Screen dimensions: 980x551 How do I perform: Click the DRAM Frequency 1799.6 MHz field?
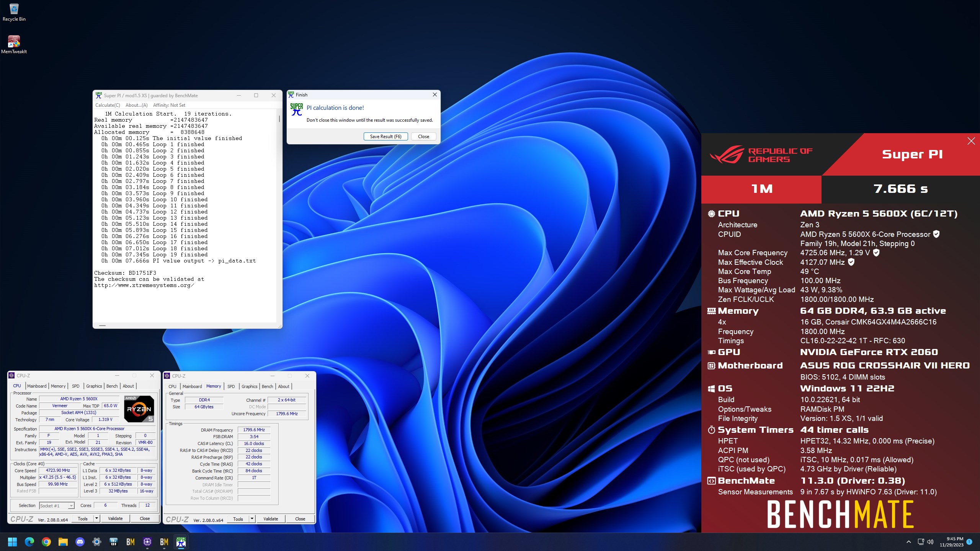tap(254, 430)
